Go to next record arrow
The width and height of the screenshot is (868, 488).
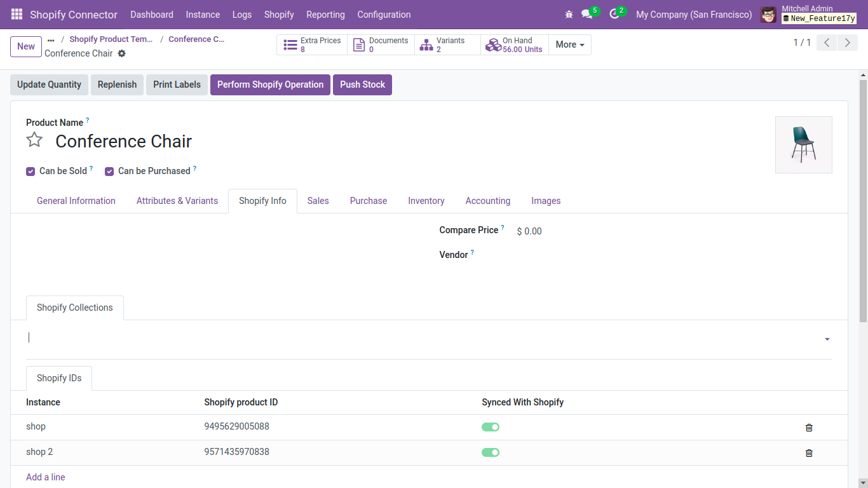tap(847, 43)
